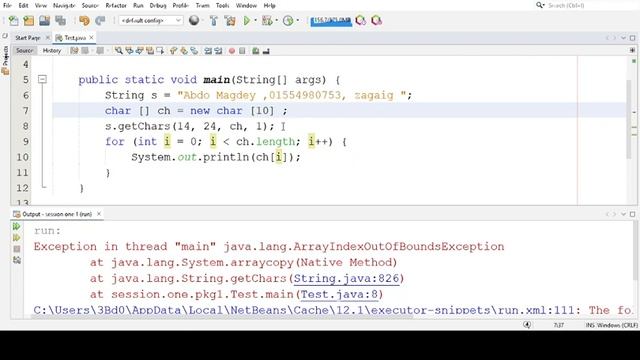Toggle Highlight Search icon in editor toolbar
The height and width of the screenshot is (360, 640).
(x=150, y=51)
